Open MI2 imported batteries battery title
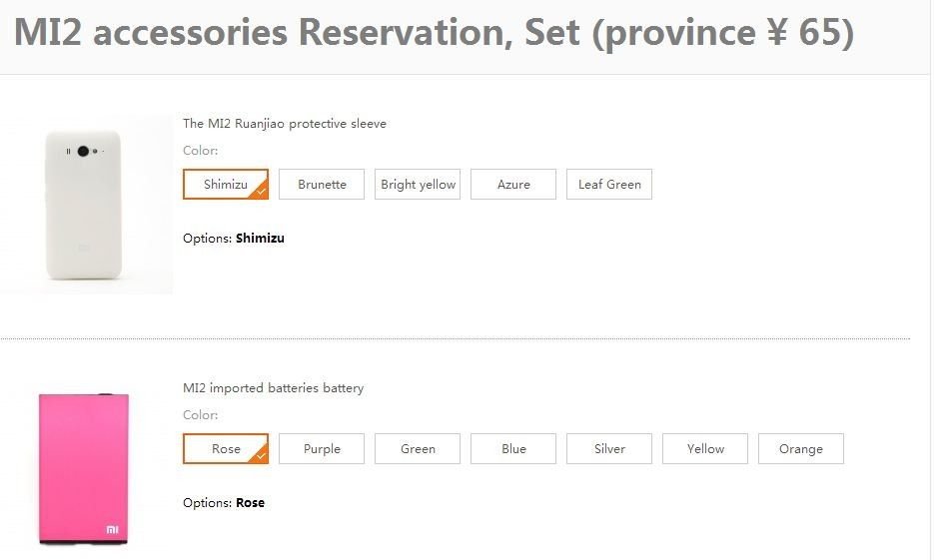This screenshot has height=560, width=951. pyautogui.click(x=273, y=388)
